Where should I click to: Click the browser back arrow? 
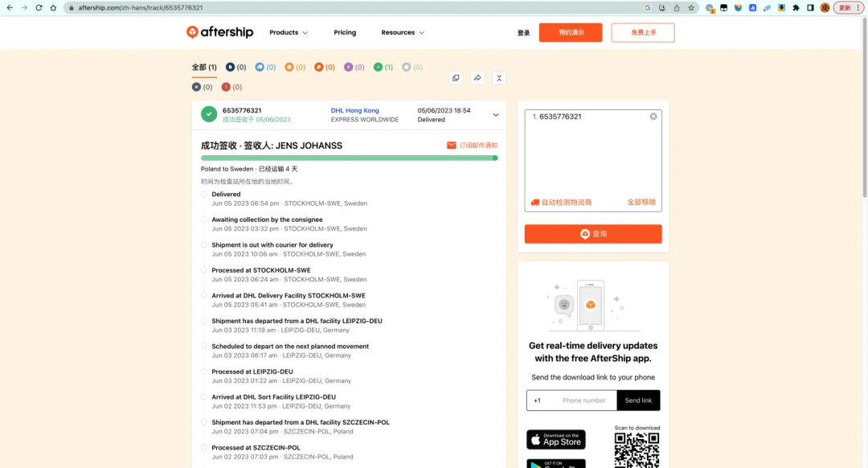[x=10, y=8]
